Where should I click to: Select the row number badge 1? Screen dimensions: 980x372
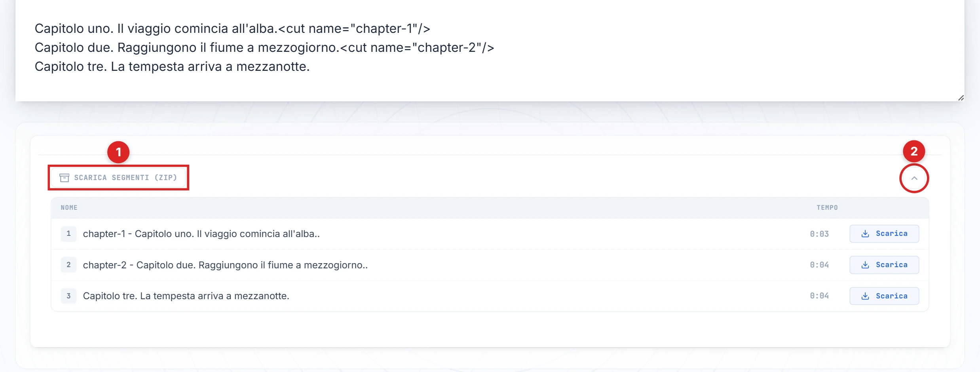tap(68, 234)
